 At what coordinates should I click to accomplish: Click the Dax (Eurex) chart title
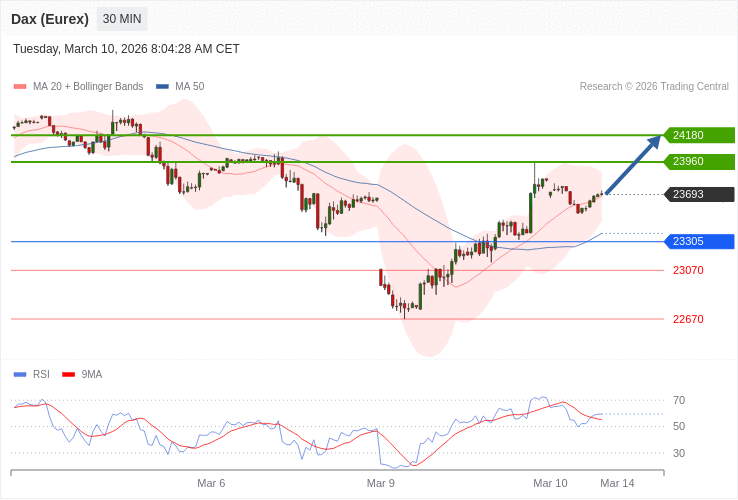pyautogui.click(x=50, y=19)
